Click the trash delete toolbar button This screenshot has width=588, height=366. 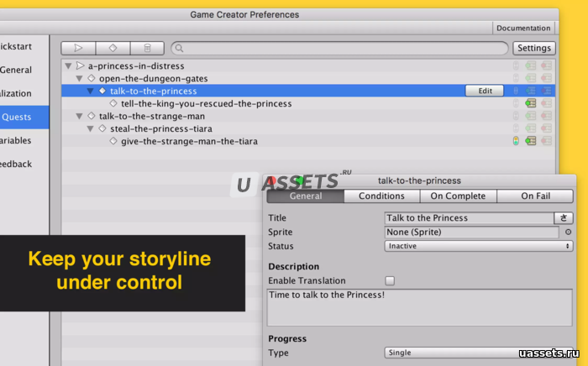pos(147,48)
